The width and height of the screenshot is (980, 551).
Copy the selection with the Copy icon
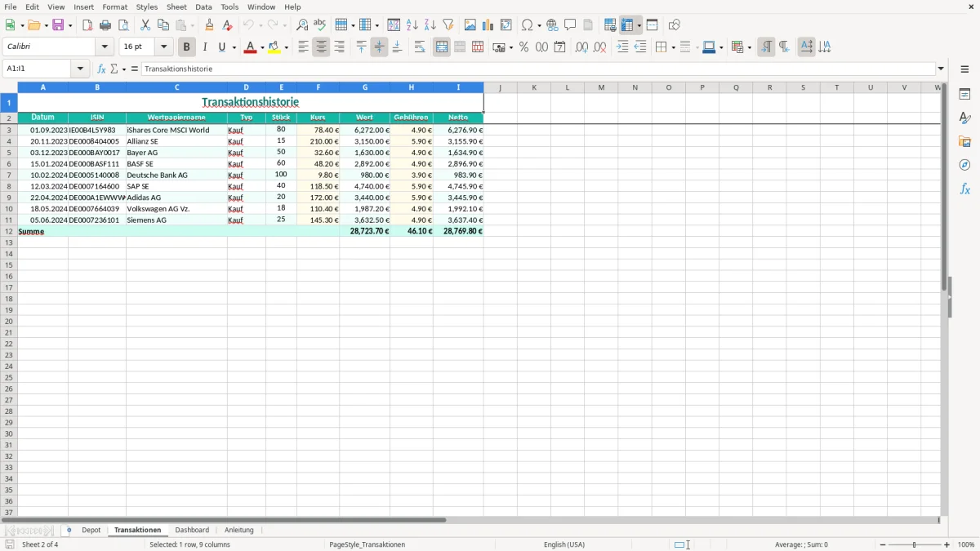[163, 25]
